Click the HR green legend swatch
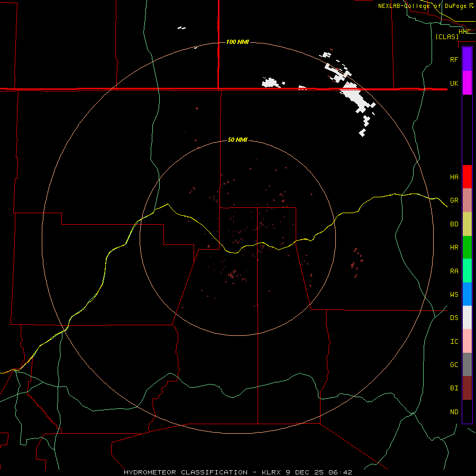Screen dimensions: 476x476 (467, 248)
